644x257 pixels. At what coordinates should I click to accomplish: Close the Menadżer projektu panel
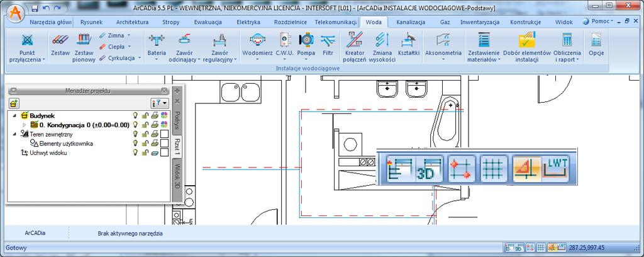click(x=164, y=91)
